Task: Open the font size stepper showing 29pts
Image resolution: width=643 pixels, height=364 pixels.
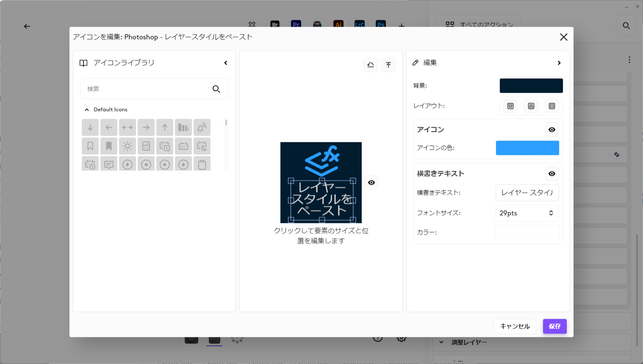Action: (x=551, y=213)
